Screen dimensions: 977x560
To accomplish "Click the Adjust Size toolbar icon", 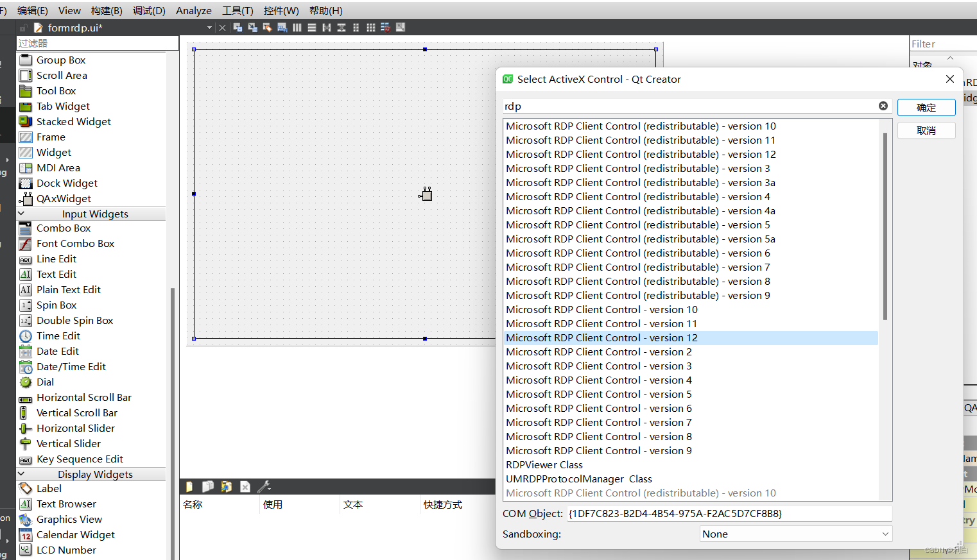I will [x=401, y=28].
